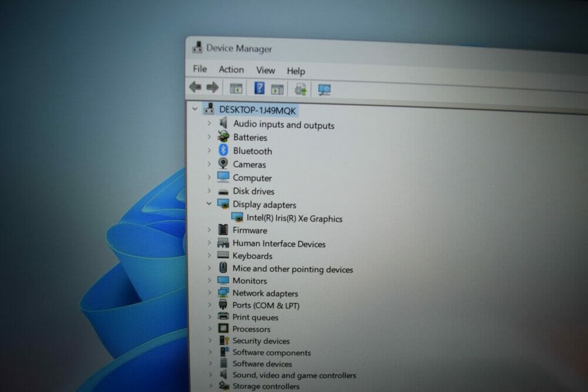Collapse the DESKTOP-1J49MQK root node
The height and width of the screenshot is (392, 588).
[195, 109]
